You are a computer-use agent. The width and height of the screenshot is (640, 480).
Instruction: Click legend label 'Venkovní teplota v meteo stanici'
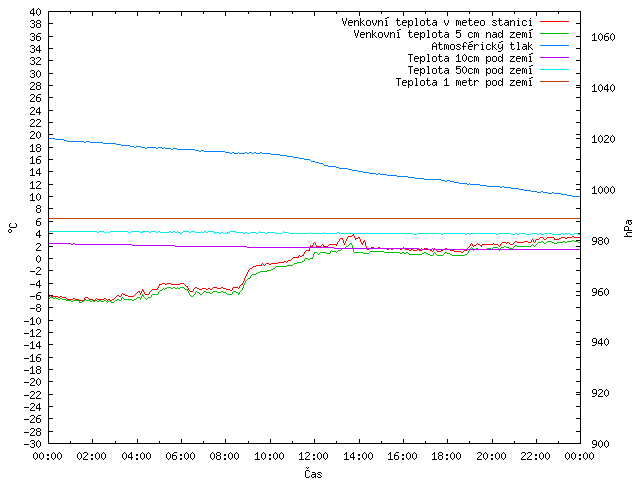pyautogui.click(x=437, y=22)
